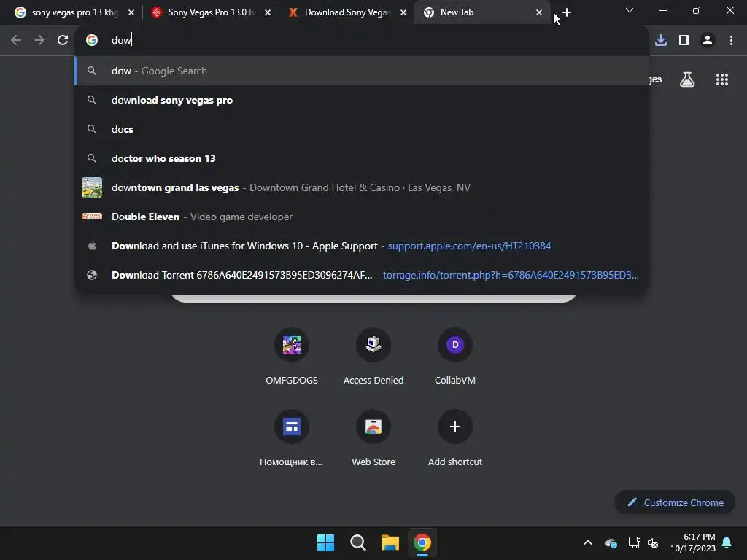Open the clock showing 6:17 PM
The image size is (747, 560).
(x=693, y=542)
